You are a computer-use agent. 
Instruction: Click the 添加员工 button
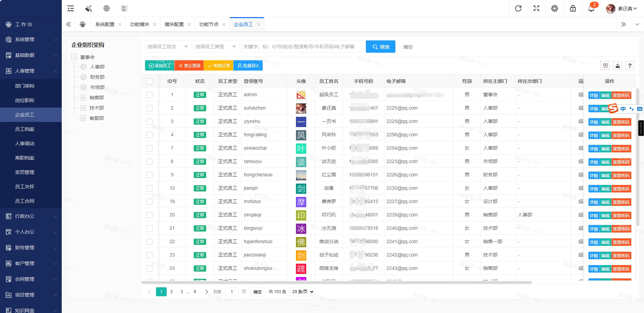pos(160,65)
